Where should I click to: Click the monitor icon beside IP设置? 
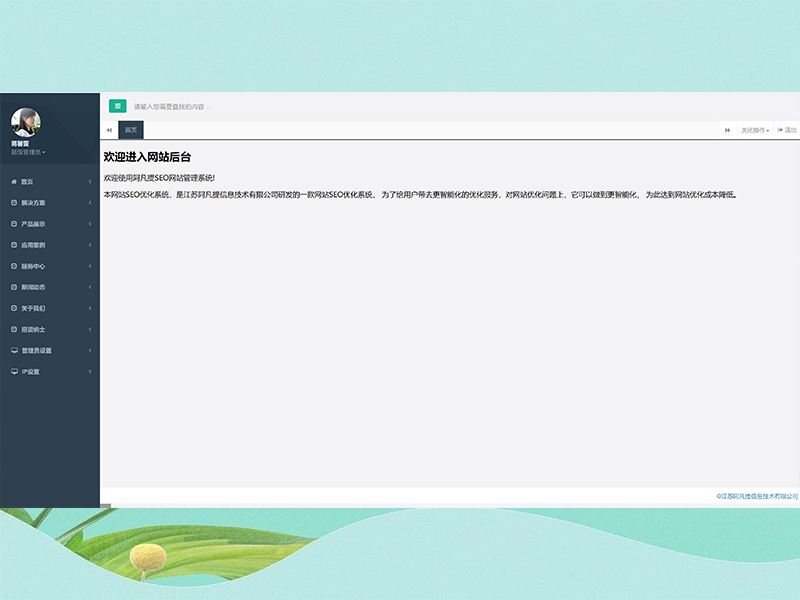point(13,372)
